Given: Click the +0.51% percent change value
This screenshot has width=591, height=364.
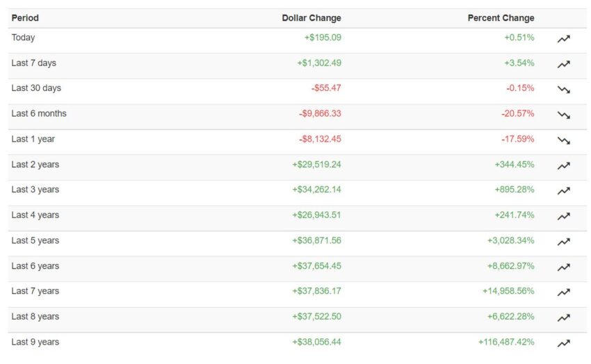Looking at the screenshot, I should [519, 38].
